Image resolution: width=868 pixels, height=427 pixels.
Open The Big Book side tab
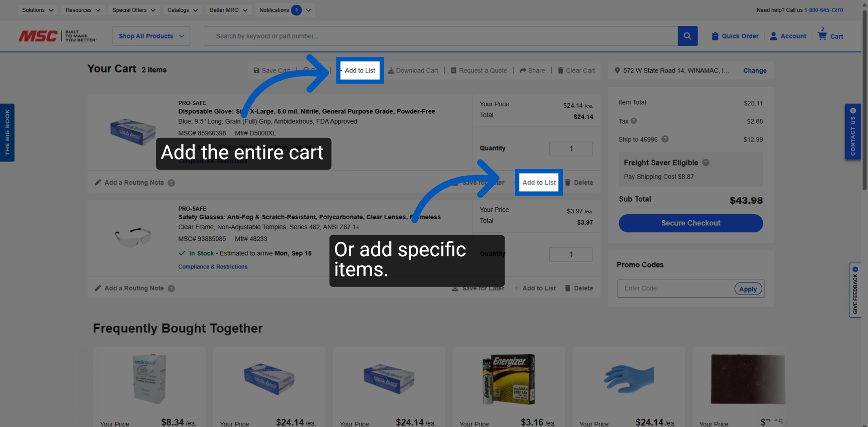point(7,132)
